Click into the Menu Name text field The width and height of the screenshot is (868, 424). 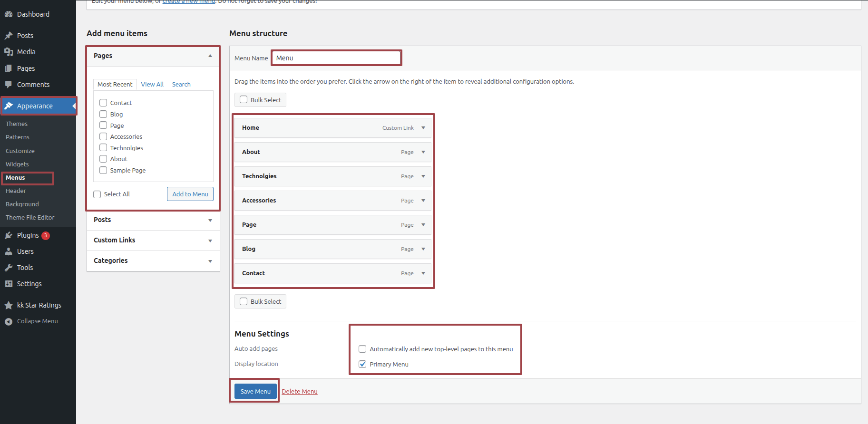[x=336, y=58]
